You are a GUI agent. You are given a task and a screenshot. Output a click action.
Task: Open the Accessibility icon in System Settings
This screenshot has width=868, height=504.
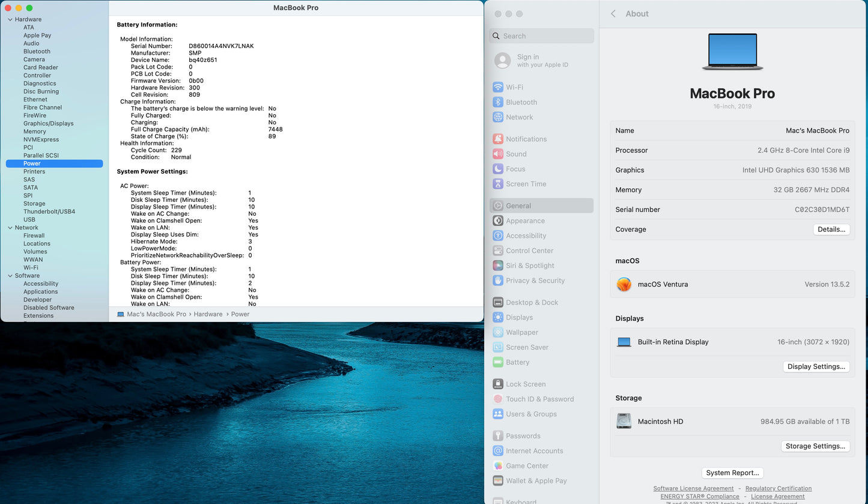497,235
